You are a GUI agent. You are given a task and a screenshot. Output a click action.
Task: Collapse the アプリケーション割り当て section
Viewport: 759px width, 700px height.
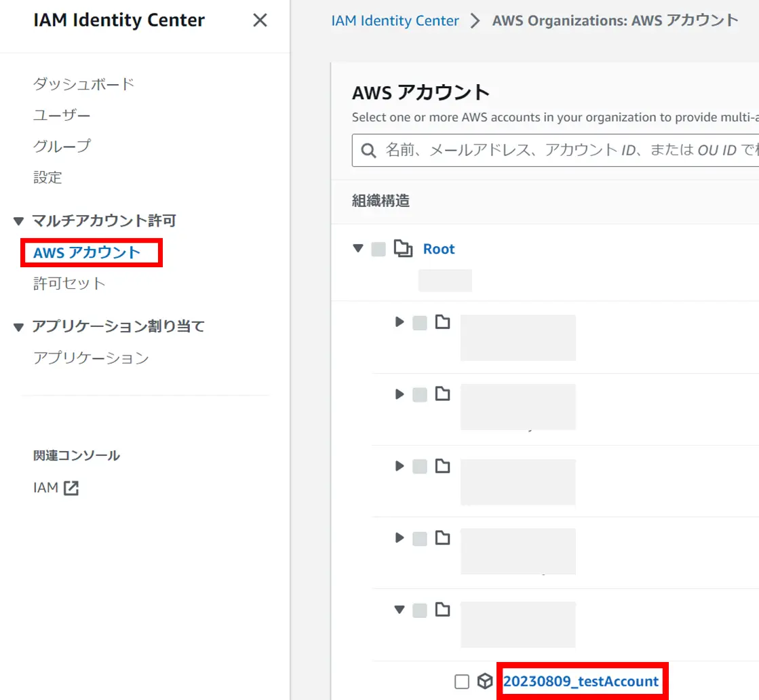[18, 327]
